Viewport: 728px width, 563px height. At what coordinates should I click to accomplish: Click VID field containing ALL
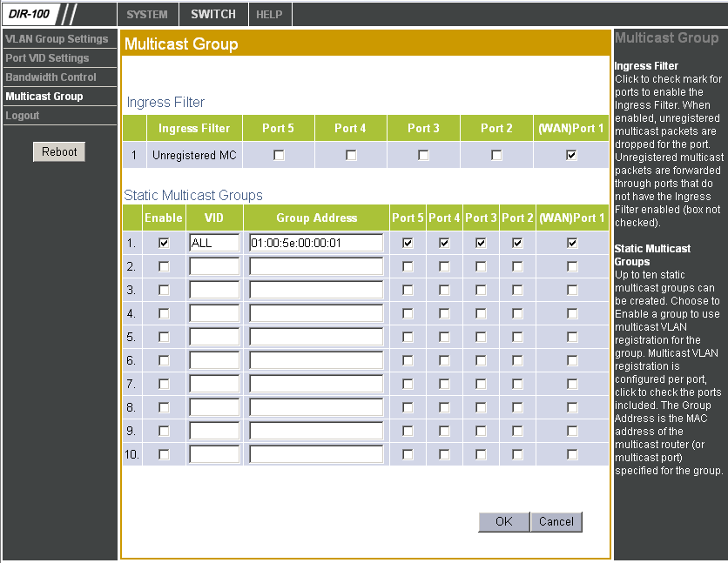(x=214, y=243)
